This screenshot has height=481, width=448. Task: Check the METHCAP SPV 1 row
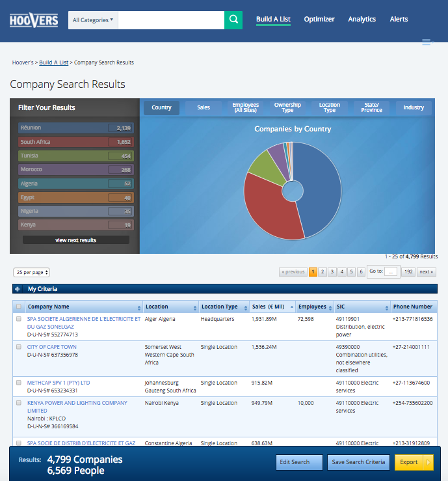[x=19, y=383]
